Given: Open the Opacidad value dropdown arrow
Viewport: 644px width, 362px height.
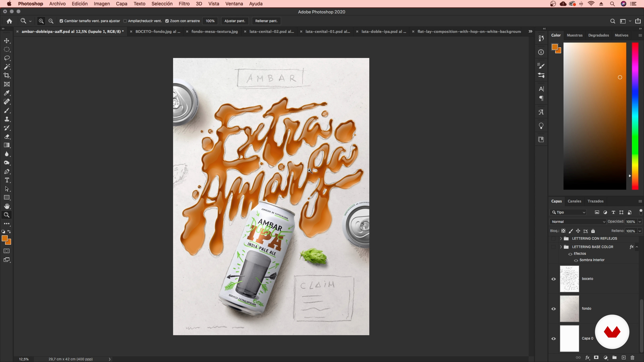Looking at the screenshot, I should point(640,222).
